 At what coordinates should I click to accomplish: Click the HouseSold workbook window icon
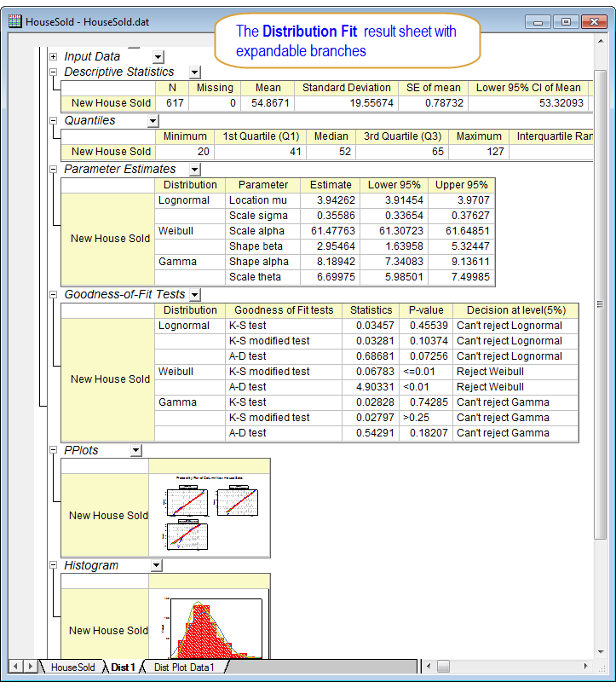[x=14, y=20]
